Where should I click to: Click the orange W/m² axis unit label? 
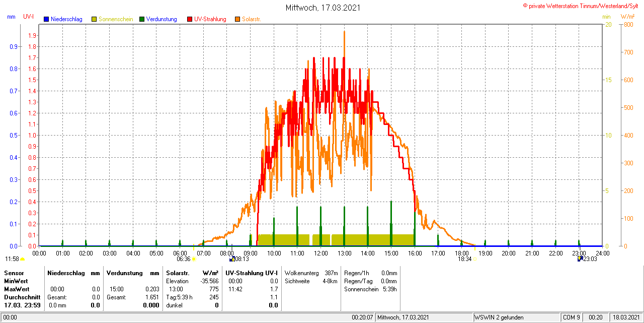click(x=627, y=17)
